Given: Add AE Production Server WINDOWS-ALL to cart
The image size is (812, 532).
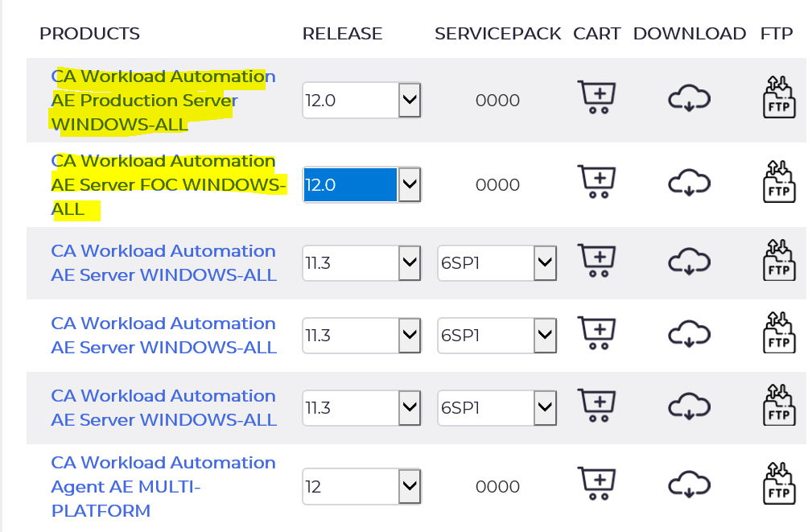Looking at the screenshot, I should 596,97.
